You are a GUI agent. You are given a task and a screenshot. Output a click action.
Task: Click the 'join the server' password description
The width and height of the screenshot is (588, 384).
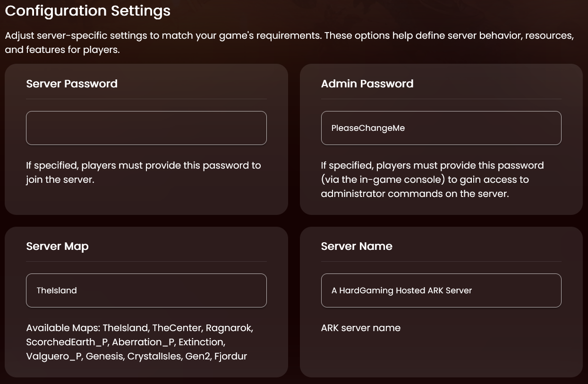pyautogui.click(x=144, y=172)
